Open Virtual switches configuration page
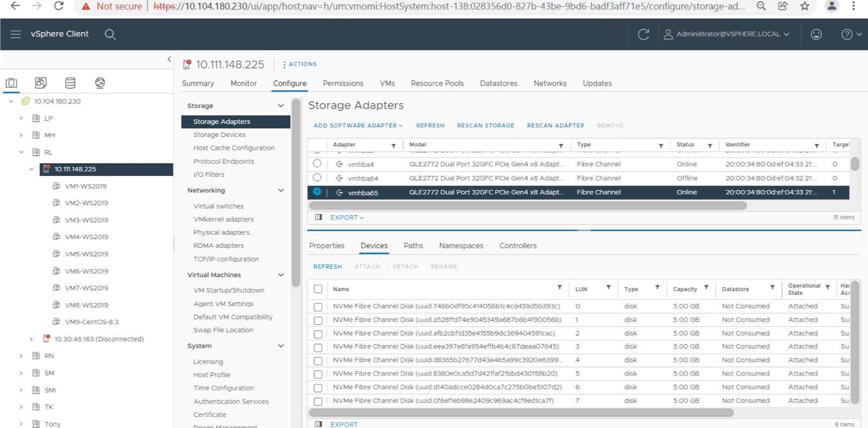Viewport: 868px width, 428px height. point(218,206)
